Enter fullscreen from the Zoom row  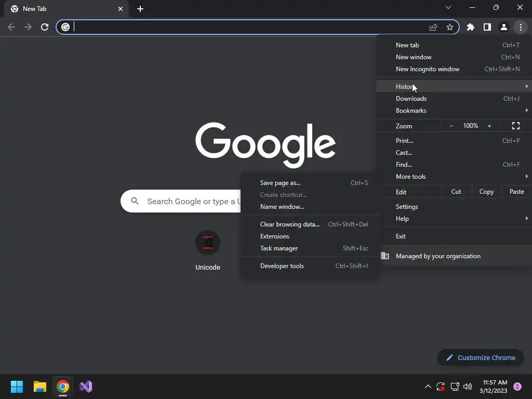pos(516,126)
